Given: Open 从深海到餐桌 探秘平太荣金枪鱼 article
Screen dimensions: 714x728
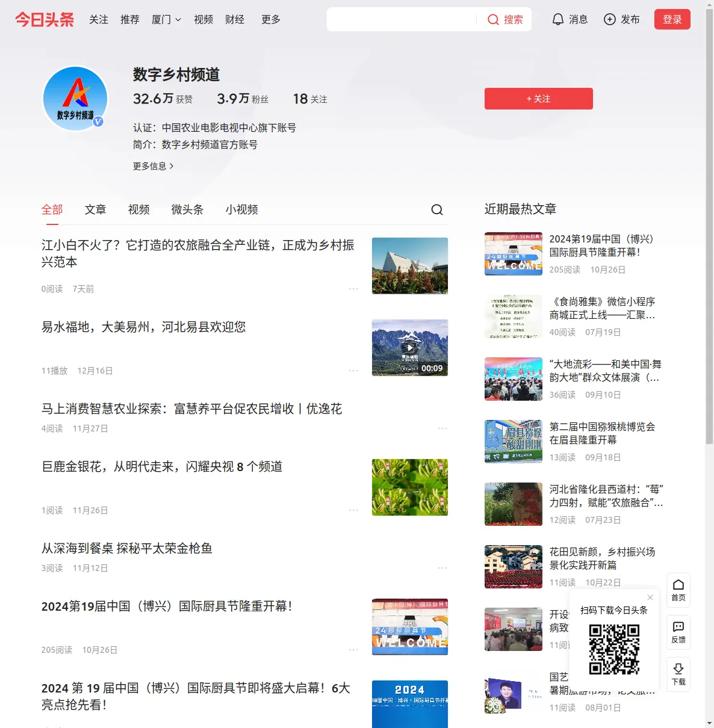Looking at the screenshot, I should point(127,548).
